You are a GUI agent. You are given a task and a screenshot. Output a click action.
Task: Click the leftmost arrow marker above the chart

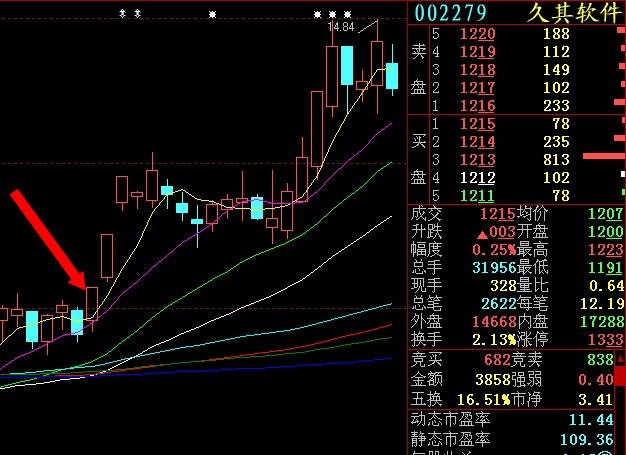tap(123, 14)
